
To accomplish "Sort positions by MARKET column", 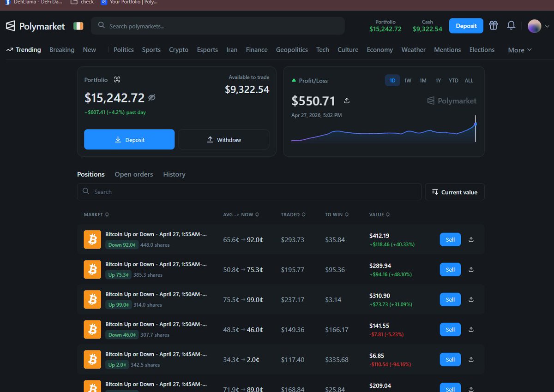I will coord(96,214).
